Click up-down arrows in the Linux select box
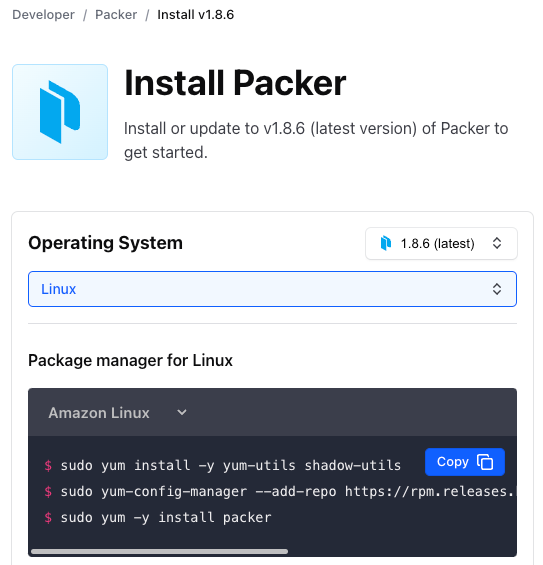This screenshot has height=565, width=543. coord(497,289)
